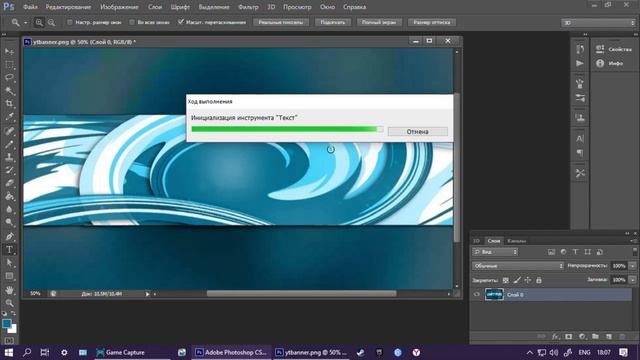The height and width of the screenshot is (360, 640).
Task: Select the Rectangle shape tool
Action: 9,276
